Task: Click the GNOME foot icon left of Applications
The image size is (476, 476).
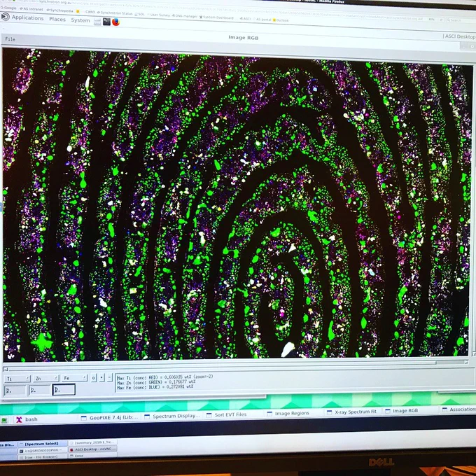Action: [5, 17]
